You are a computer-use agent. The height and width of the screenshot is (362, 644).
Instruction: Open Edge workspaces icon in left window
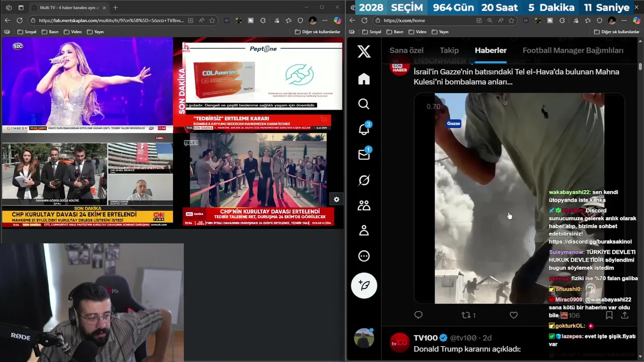[9, 8]
